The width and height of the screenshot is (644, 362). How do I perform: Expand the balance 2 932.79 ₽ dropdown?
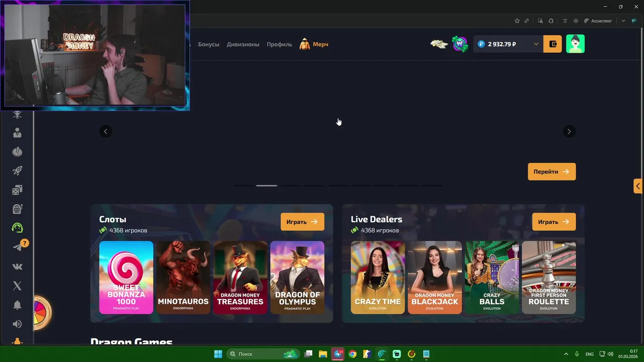pos(508,44)
